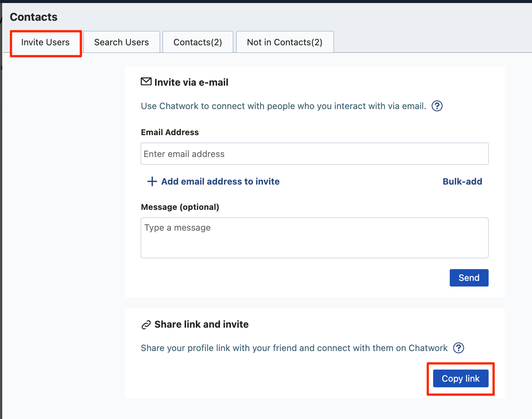Copy the invite link with Copy link button
The width and height of the screenshot is (532, 419).
point(460,378)
